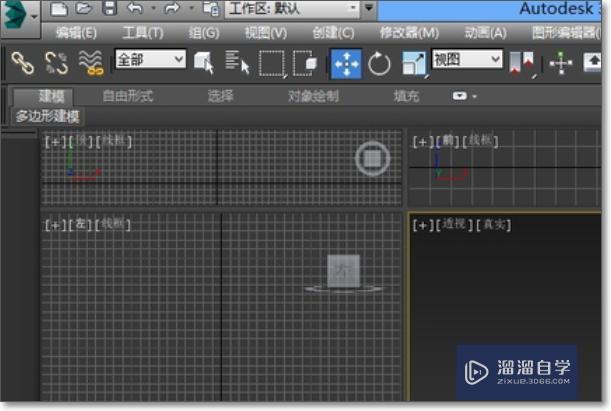Open the 组(G) menu

(x=203, y=33)
